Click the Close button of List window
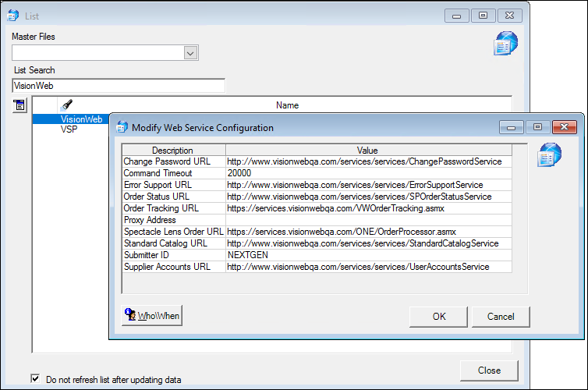This screenshot has height=390, width=588. (489, 370)
